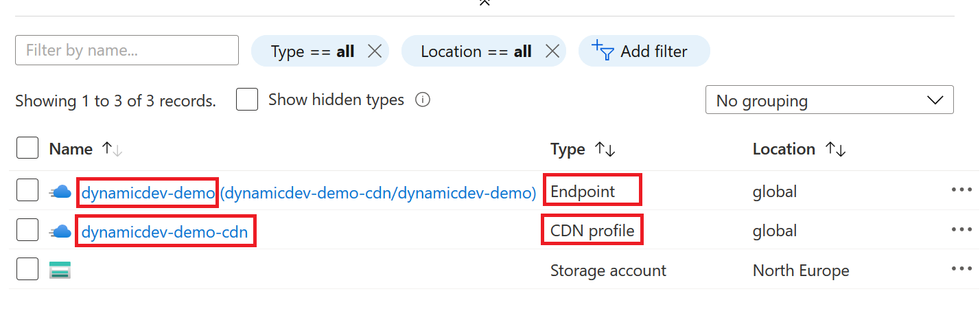This screenshot has height=320, width=980.
Task: Remove the Location filter with its X
Action: tap(552, 52)
